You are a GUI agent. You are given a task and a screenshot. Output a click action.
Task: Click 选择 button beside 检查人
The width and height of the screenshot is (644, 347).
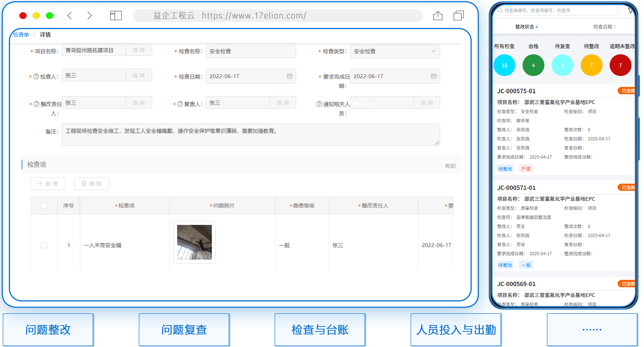pos(139,75)
